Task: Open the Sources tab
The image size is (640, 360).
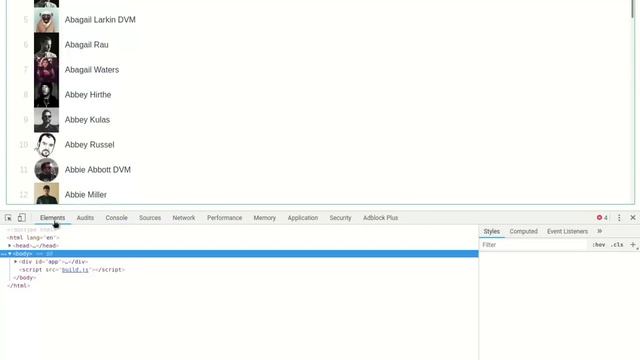Action: pyautogui.click(x=150, y=218)
